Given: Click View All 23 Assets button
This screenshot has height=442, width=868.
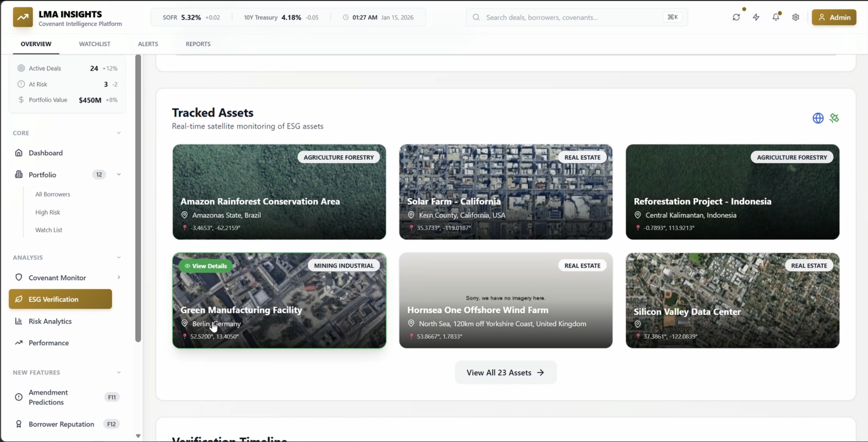Looking at the screenshot, I should click(x=505, y=373).
